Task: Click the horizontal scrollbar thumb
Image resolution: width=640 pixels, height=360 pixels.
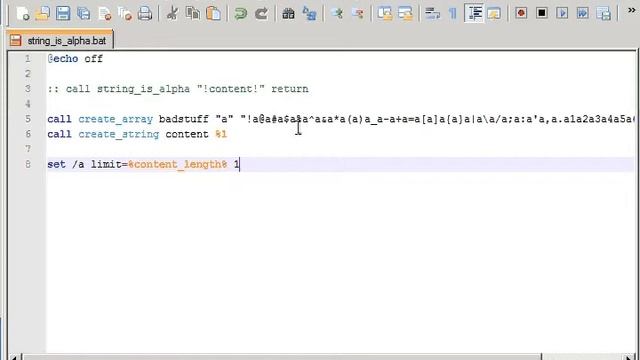Action: [282, 357]
